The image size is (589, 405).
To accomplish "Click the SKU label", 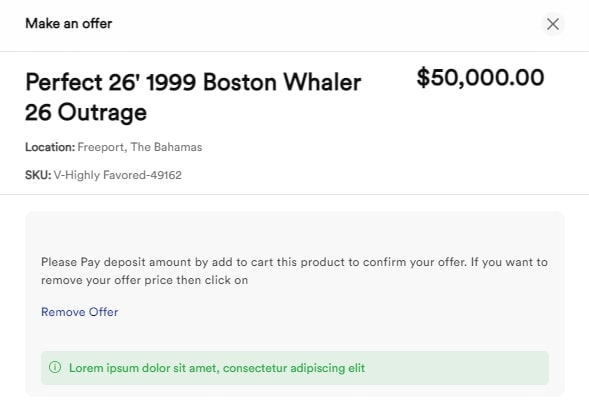I will click(38, 175).
